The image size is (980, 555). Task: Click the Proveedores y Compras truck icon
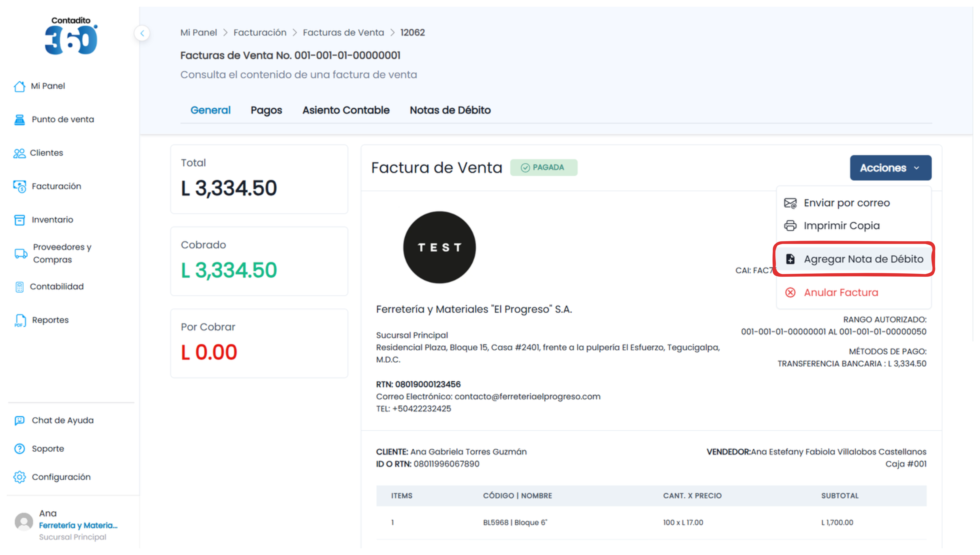pos(21,253)
